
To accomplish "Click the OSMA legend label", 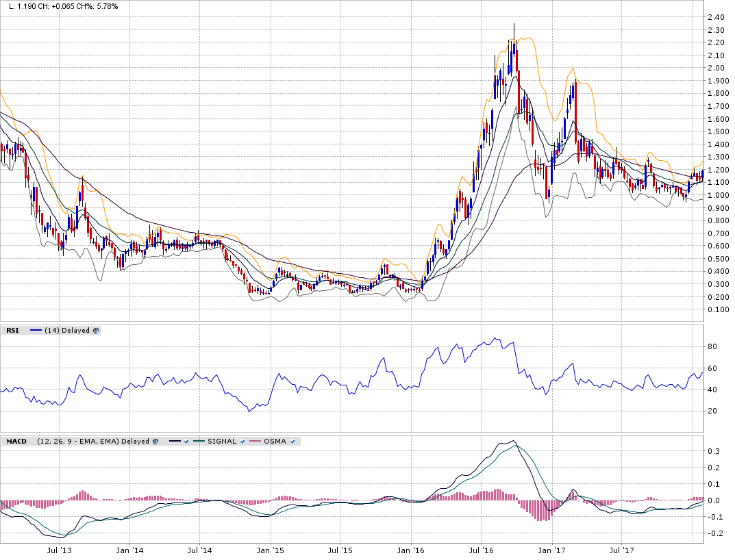I will pos(275,442).
